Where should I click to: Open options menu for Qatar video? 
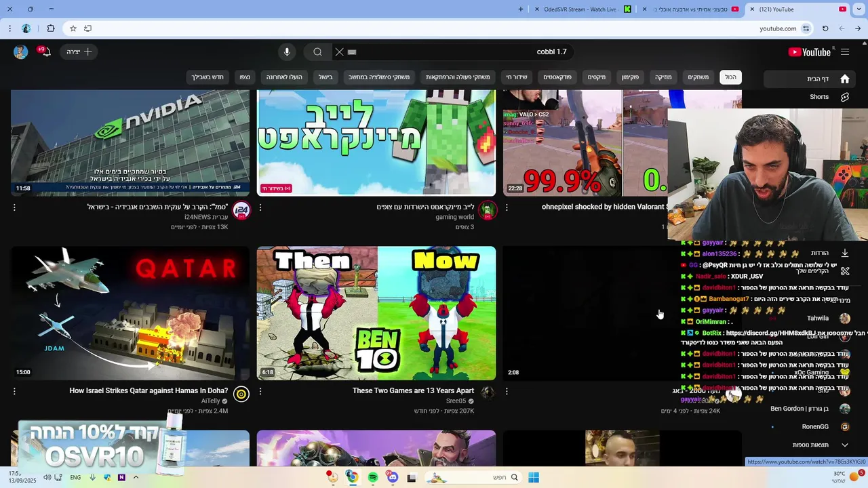coord(14,391)
